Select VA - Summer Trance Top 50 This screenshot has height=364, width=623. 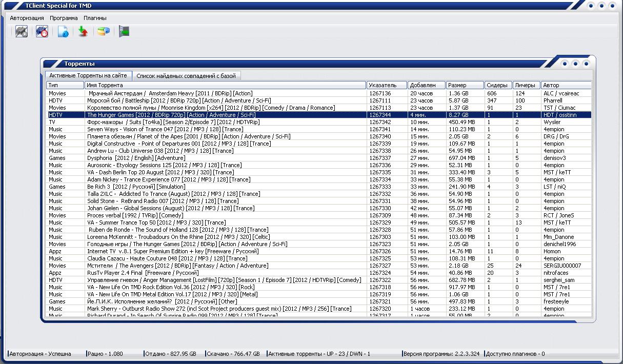318,223
